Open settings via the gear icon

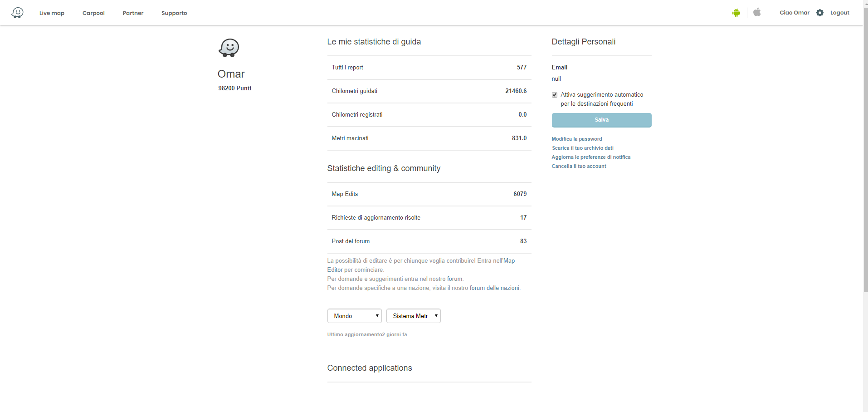[x=820, y=13]
